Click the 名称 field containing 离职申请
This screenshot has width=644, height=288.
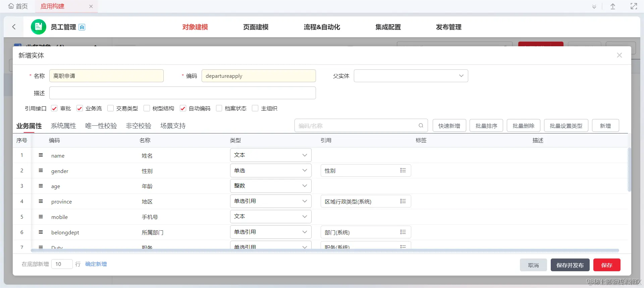(106, 76)
